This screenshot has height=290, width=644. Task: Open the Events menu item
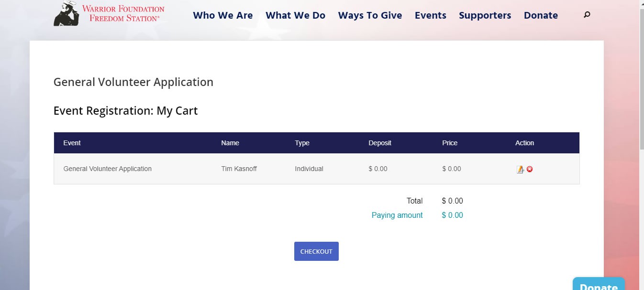[x=430, y=15]
